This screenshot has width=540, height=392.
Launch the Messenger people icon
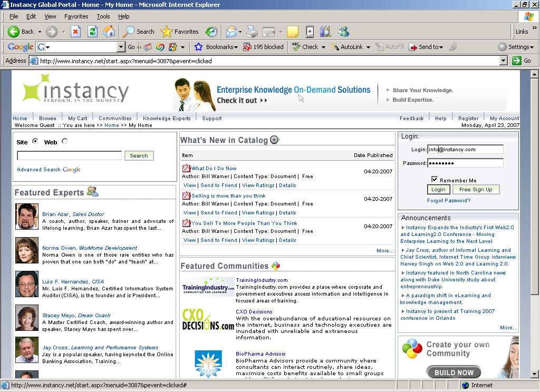[343, 32]
